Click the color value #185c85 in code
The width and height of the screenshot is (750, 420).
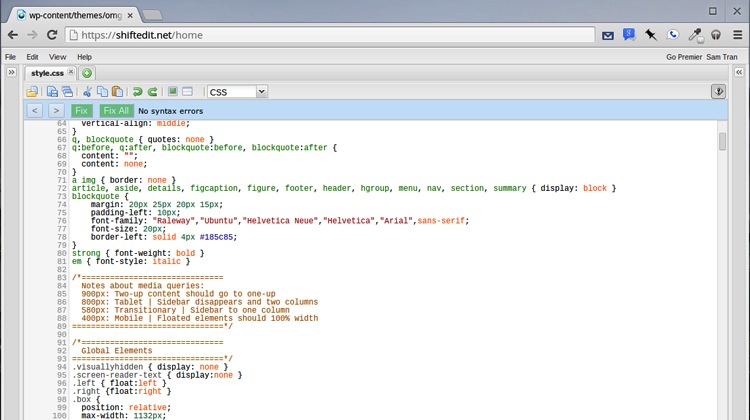click(218, 237)
